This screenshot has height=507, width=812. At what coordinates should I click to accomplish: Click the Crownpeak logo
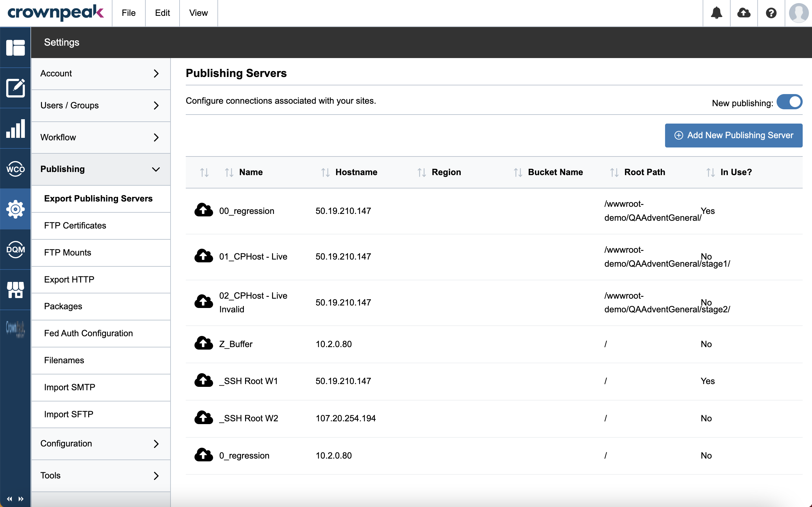point(56,13)
